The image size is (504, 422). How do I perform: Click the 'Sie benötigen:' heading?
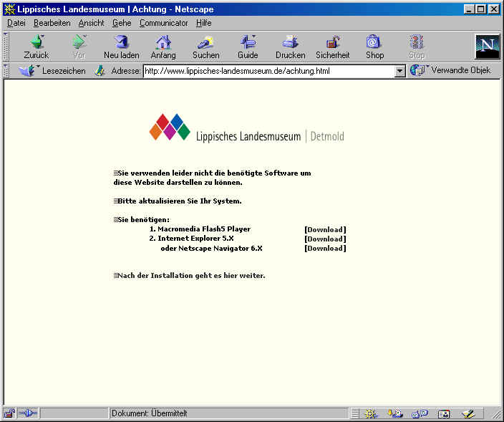(x=142, y=220)
